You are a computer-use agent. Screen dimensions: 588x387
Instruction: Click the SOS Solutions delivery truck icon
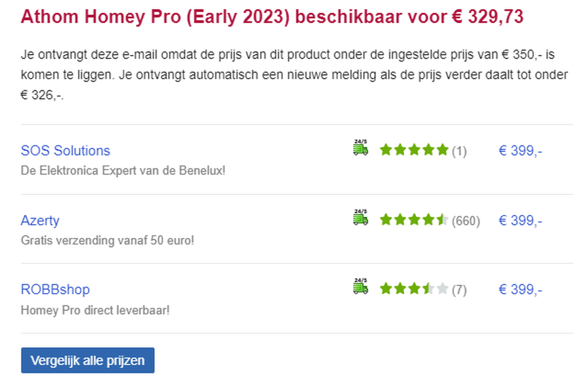tap(360, 147)
